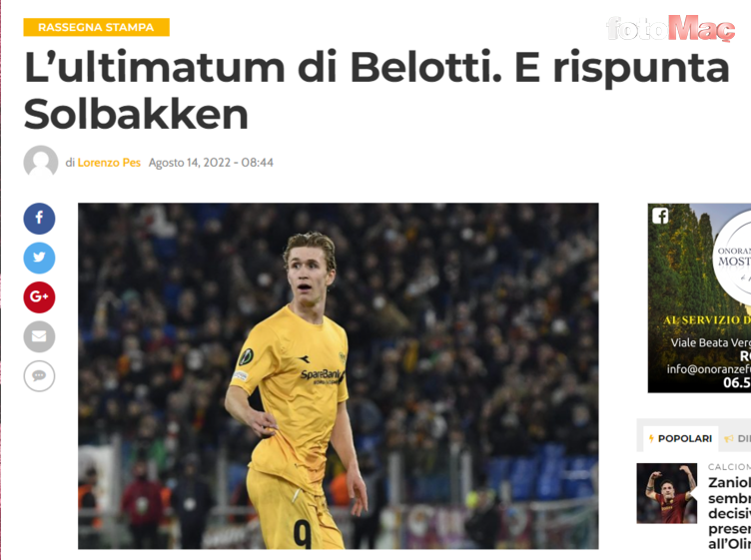Open the RASSEGNA STAMPA category label
Viewport: 751px width, 560px height.
[96, 27]
